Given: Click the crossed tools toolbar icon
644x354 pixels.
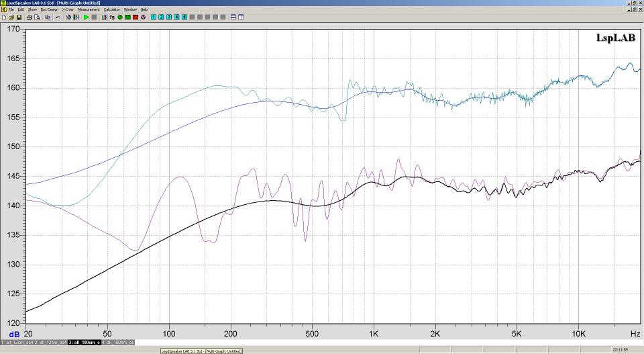Looking at the screenshot, I should 68,17.
